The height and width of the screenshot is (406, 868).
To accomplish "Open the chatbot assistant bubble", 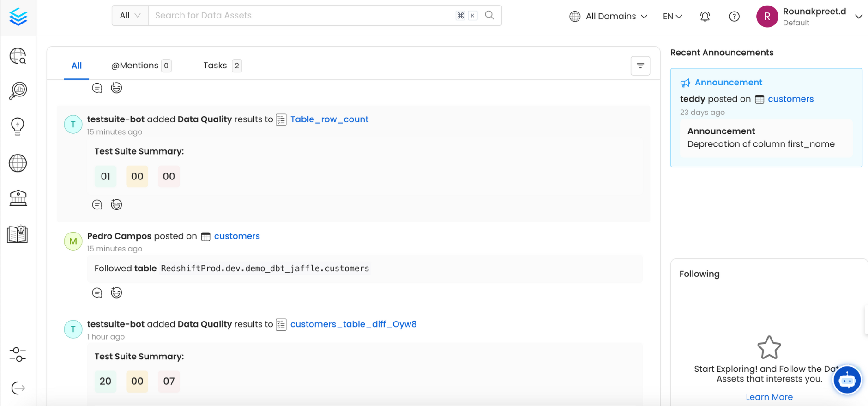I will coord(847,380).
